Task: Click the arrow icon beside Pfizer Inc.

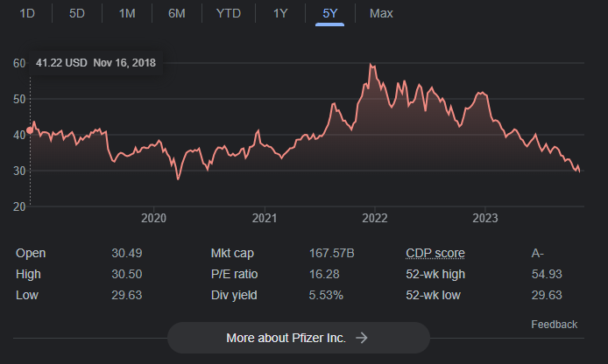Action: coord(361,338)
